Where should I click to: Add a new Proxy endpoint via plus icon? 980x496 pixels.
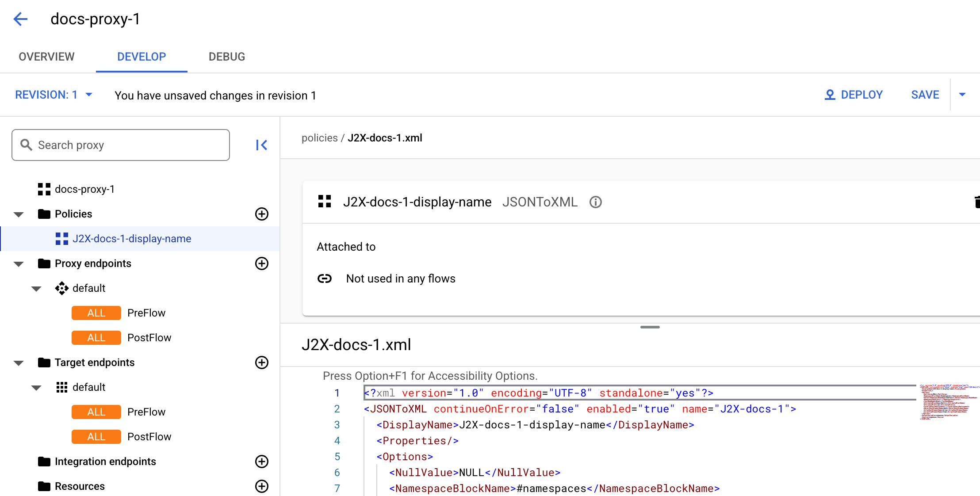[x=262, y=263]
